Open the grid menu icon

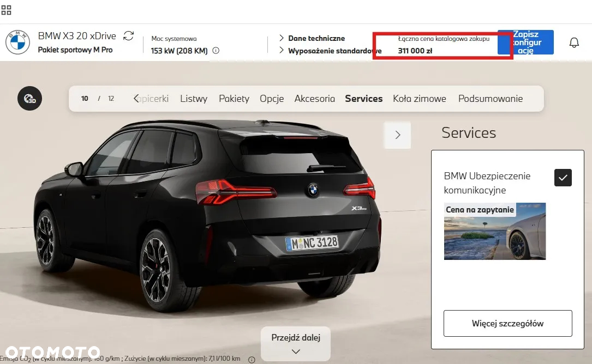point(7,10)
